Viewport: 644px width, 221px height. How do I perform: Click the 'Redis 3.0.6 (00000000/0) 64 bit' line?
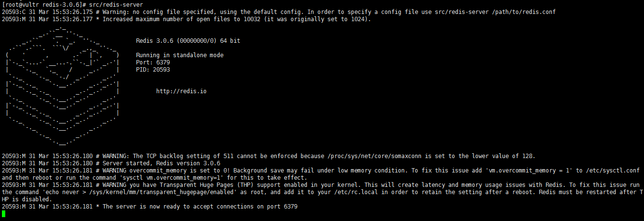tap(188, 41)
